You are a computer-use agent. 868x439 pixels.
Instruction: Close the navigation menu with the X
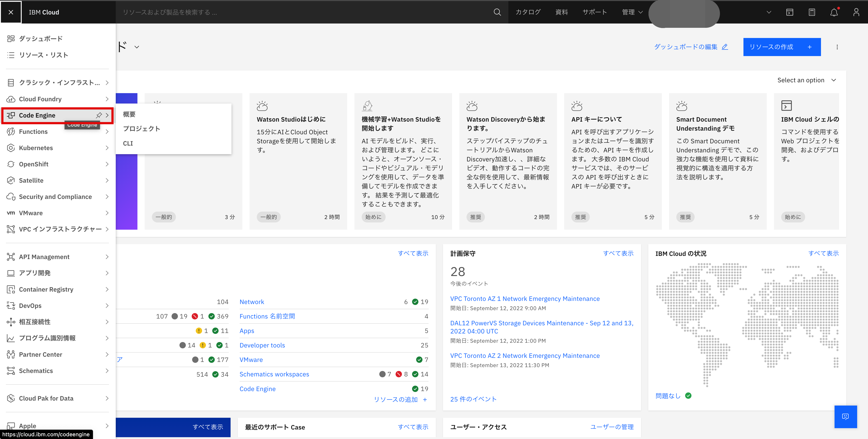tap(11, 12)
